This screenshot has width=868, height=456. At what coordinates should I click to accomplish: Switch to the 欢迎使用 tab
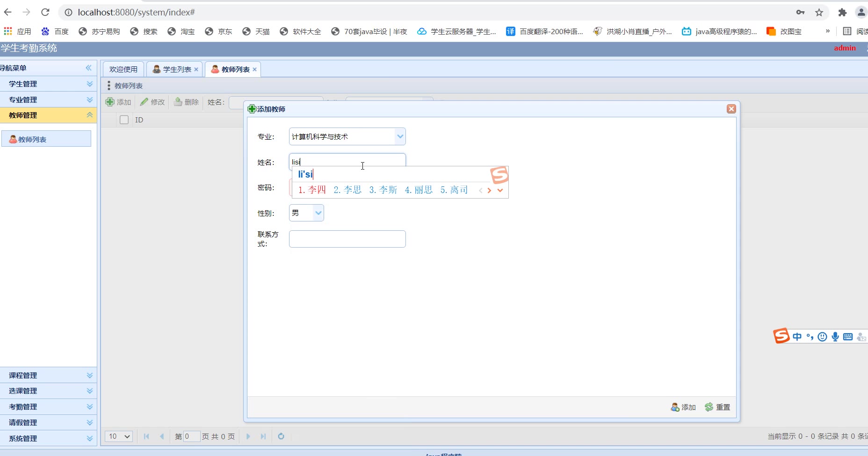click(123, 70)
